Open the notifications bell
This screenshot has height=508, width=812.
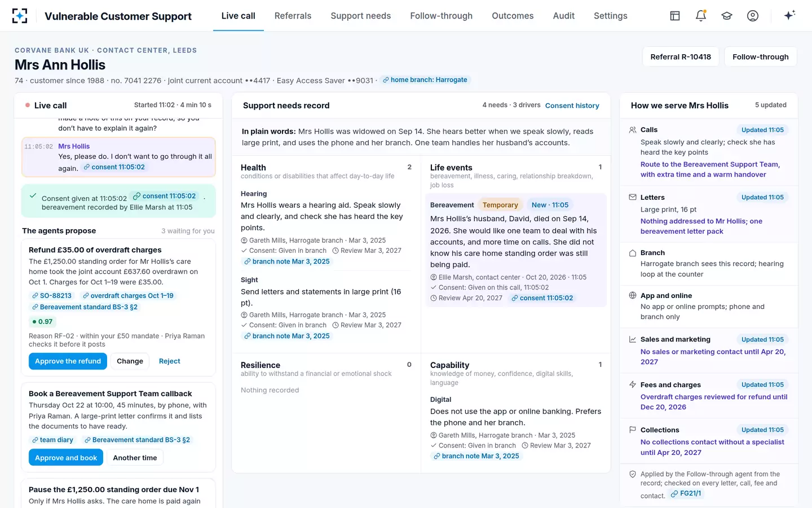click(701, 16)
